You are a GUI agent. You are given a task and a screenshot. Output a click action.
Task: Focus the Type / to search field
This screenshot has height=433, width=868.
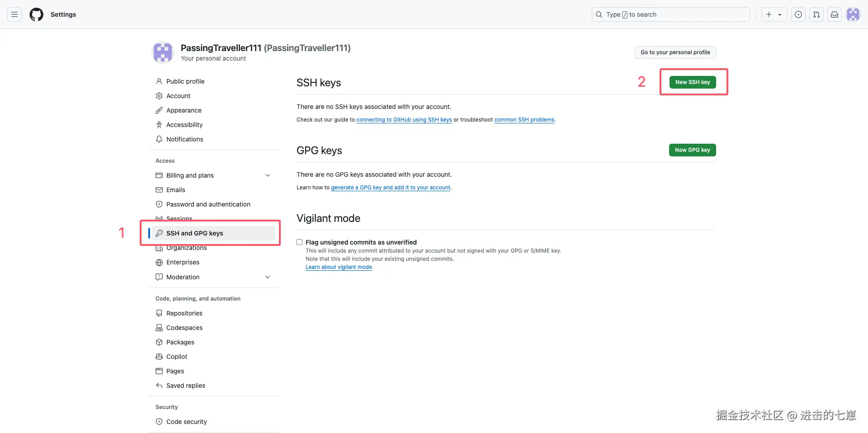pyautogui.click(x=670, y=14)
